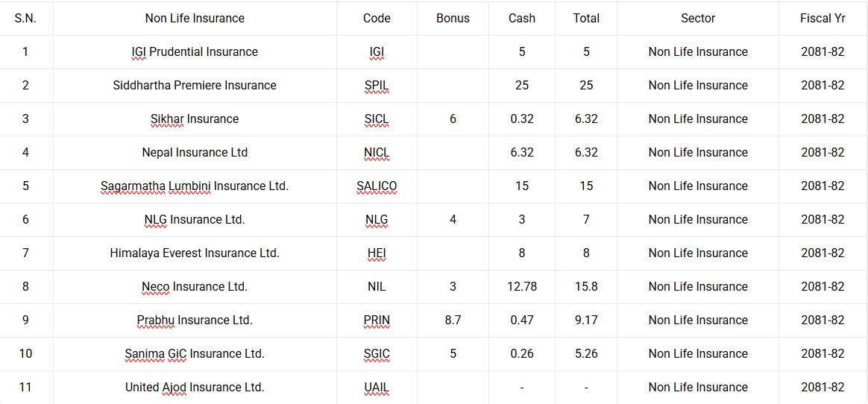Screen dimensions: 868x404
Task: Click the 'Code' column header
Action: click(377, 18)
